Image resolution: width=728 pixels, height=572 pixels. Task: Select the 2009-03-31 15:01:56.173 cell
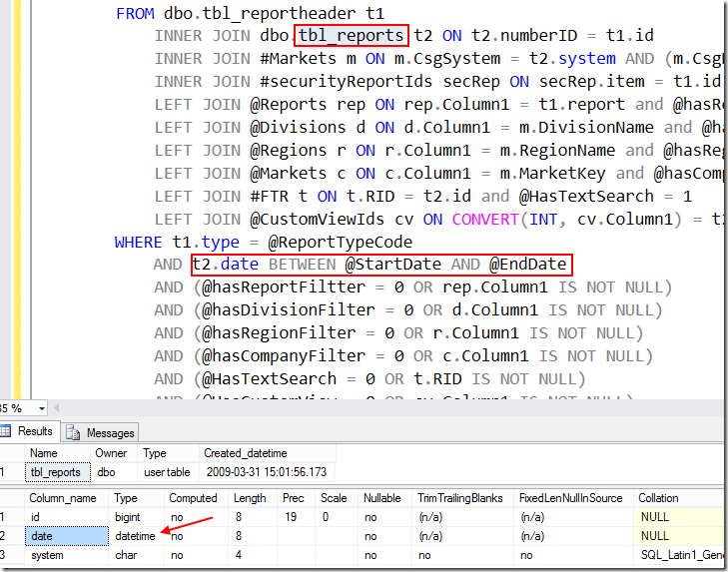(267, 472)
